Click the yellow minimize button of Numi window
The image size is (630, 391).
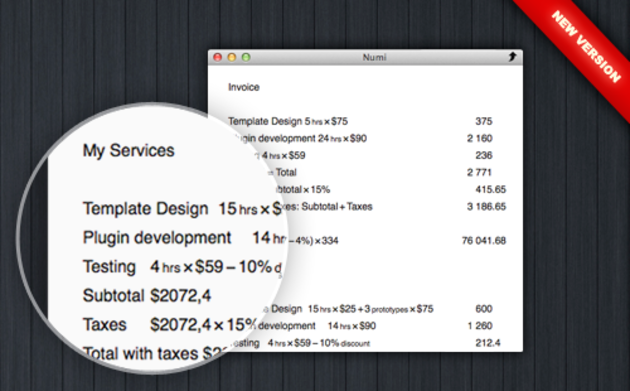click(x=232, y=57)
